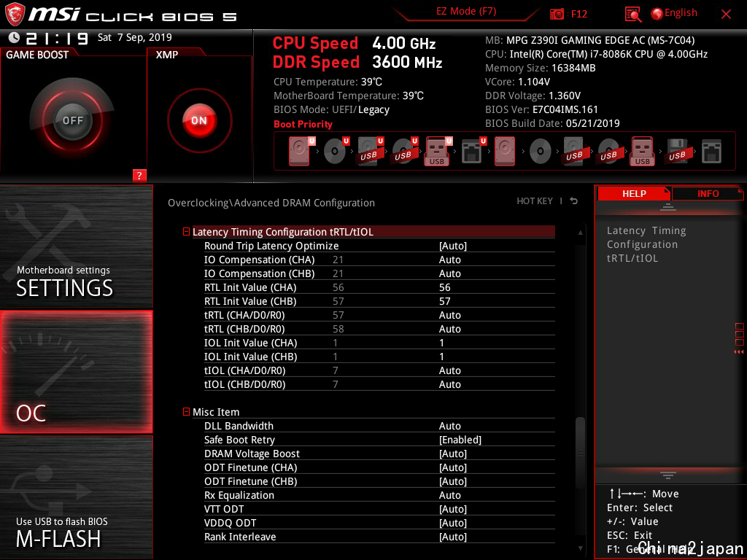The image size is (747, 560).
Task: Select IOL Init Value (CHB) field showing 1
Action: [441, 356]
